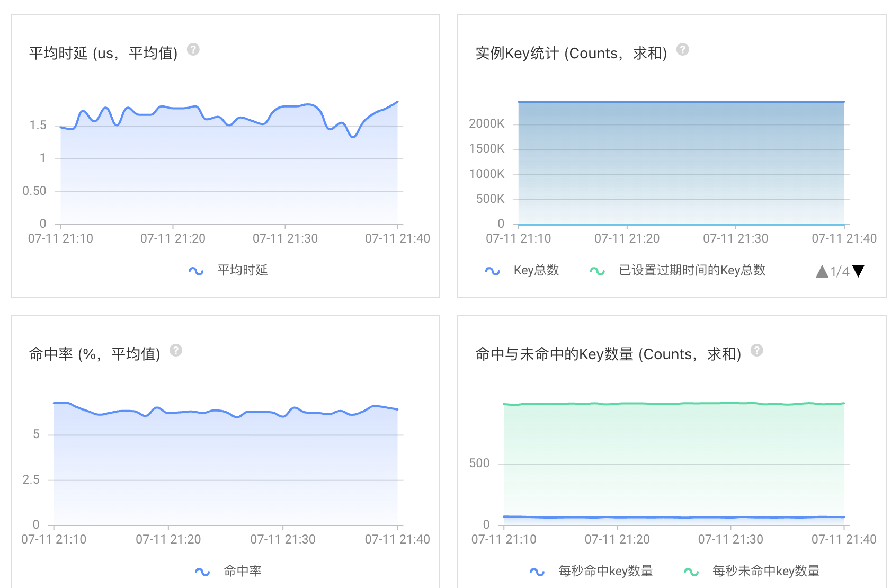The width and height of the screenshot is (891, 588).
Task: Open help icon beside 实例Key统计 title
Action: [683, 49]
